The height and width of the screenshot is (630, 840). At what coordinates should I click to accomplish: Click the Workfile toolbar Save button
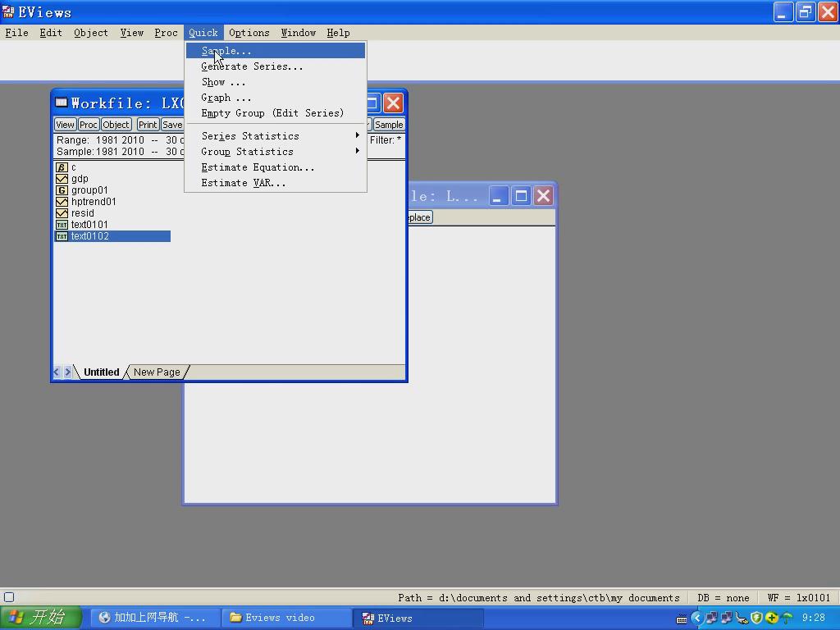coord(172,125)
